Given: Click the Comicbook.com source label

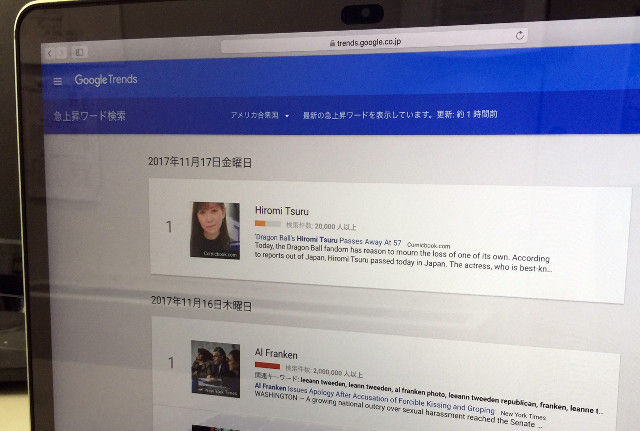Looking at the screenshot, I should 429,245.
